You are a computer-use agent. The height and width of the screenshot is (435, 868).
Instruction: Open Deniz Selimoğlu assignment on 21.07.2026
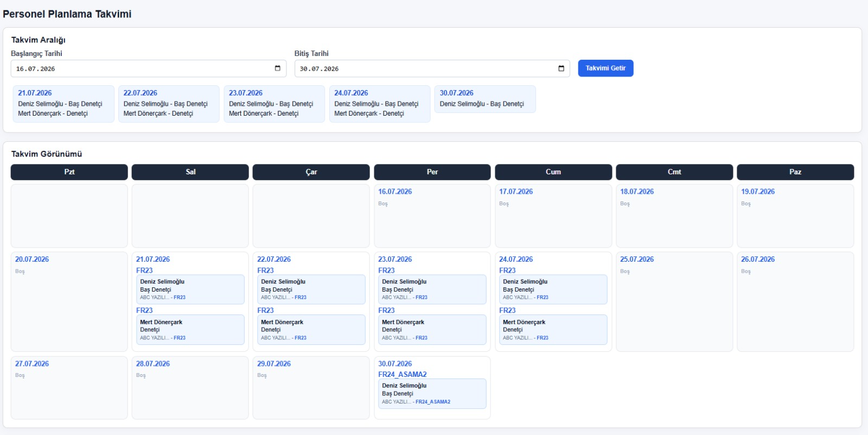coord(190,289)
